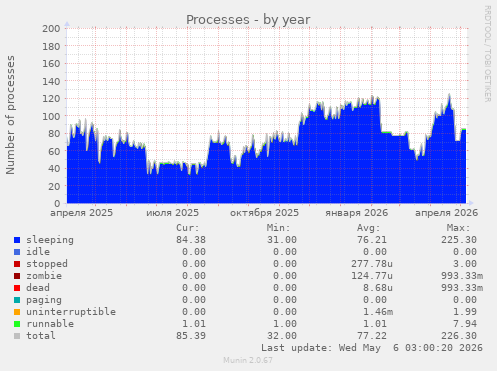Click the sleeping legend color swatch

[17, 240]
